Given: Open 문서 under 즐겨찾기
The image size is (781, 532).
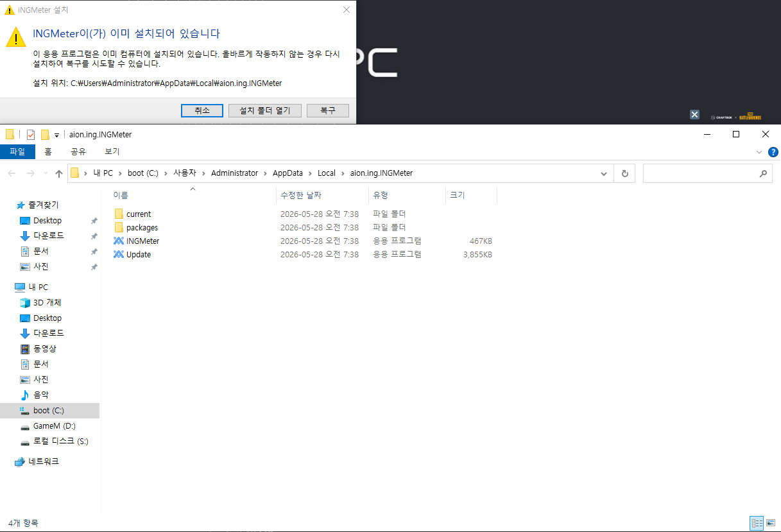Looking at the screenshot, I should [41, 251].
